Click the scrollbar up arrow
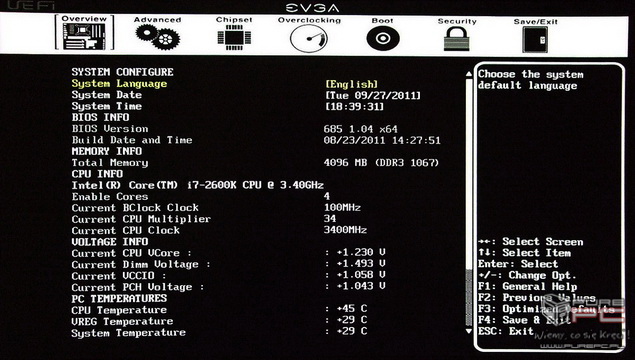Screen dimensions: 635x360 point(469,74)
